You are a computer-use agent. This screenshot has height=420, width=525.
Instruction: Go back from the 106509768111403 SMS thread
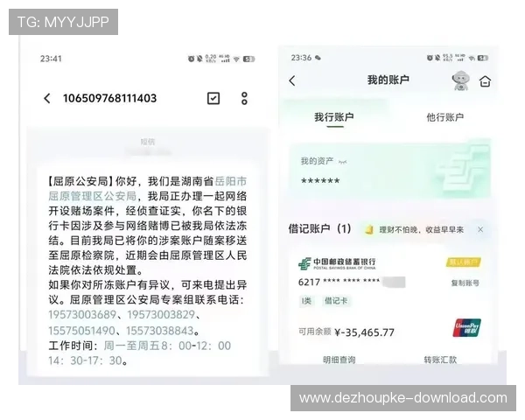tap(47, 99)
